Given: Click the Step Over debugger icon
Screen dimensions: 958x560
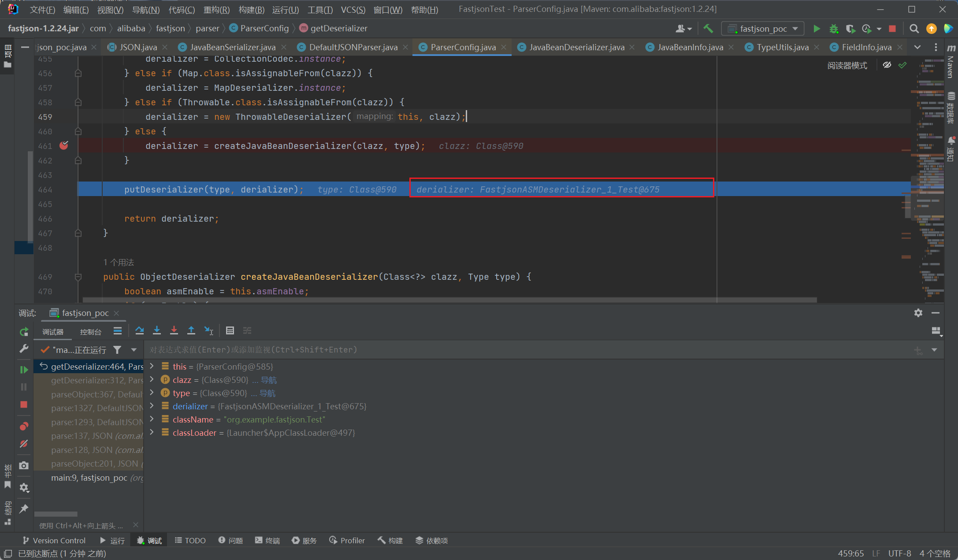Looking at the screenshot, I should [x=140, y=330].
